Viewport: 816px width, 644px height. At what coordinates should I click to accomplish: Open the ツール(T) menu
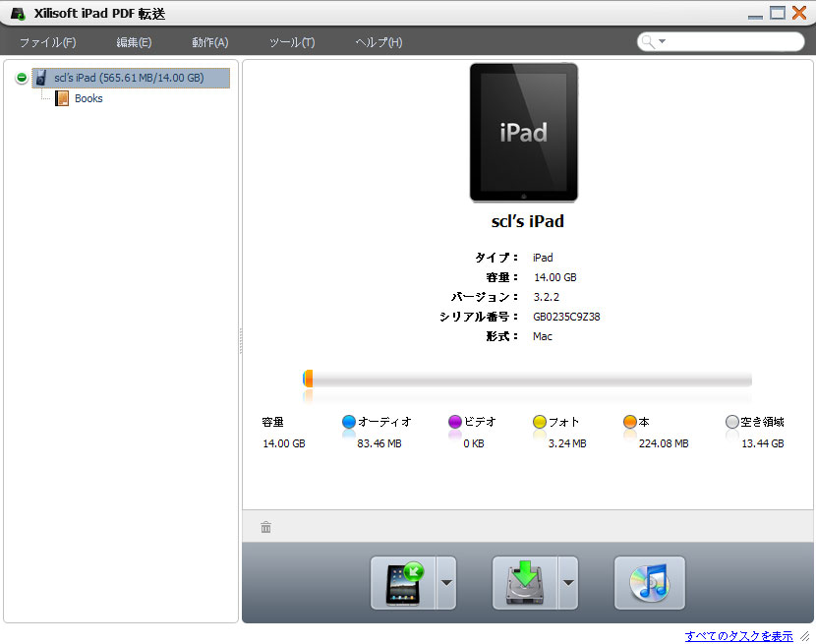tap(292, 42)
